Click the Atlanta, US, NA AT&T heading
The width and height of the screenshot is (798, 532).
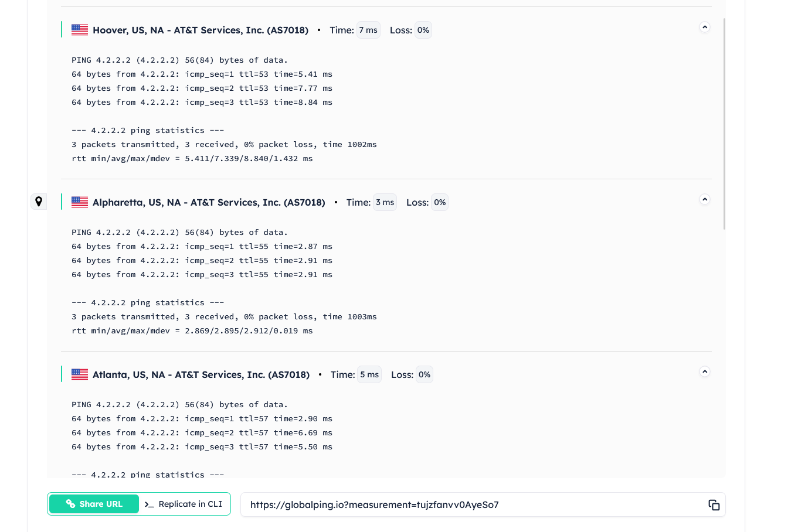201,374
